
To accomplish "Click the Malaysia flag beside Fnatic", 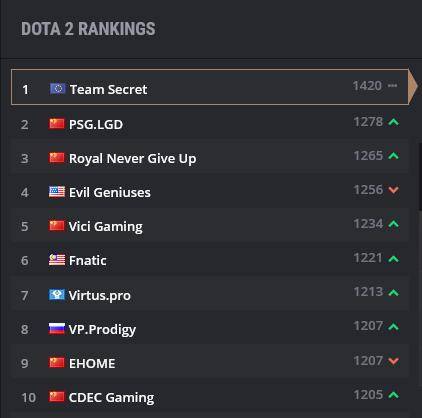I will pyautogui.click(x=57, y=260).
